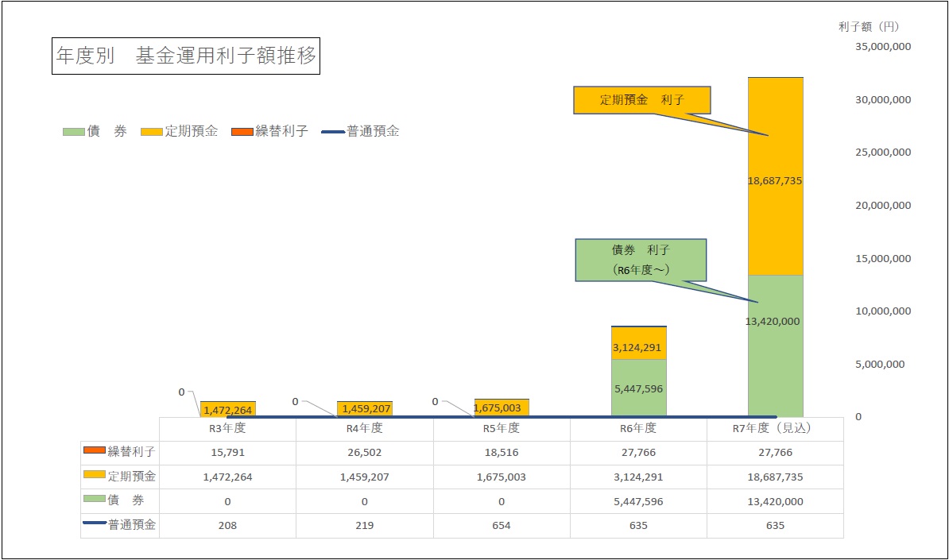Click the 1,459,207 data label on the R4 bar

pos(366,409)
